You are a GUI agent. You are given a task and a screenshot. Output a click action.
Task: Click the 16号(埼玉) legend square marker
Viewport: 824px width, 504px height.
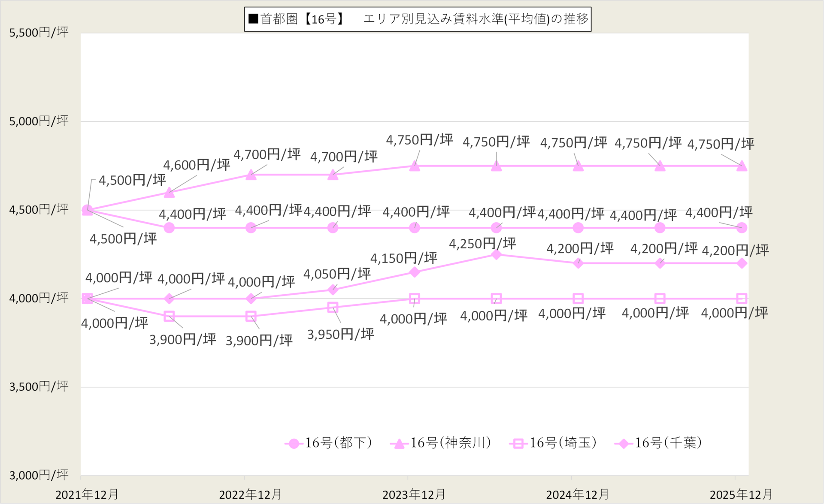(518, 443)
